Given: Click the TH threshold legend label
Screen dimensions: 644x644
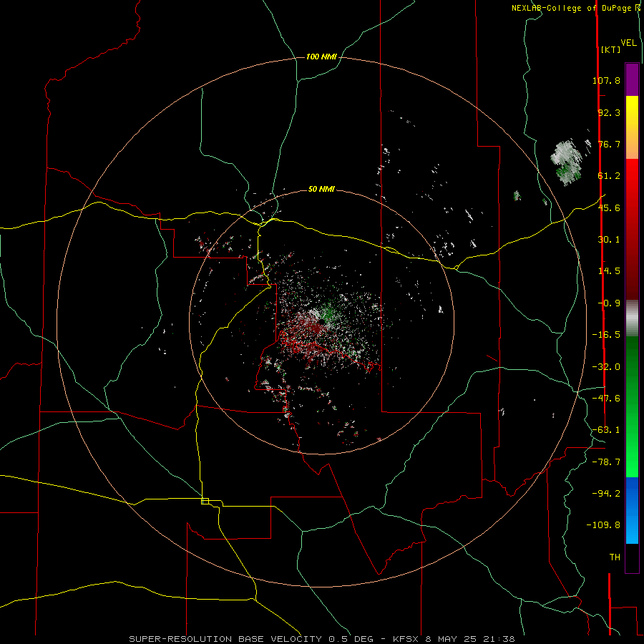Looking at the screenshot, I should 615,557.
